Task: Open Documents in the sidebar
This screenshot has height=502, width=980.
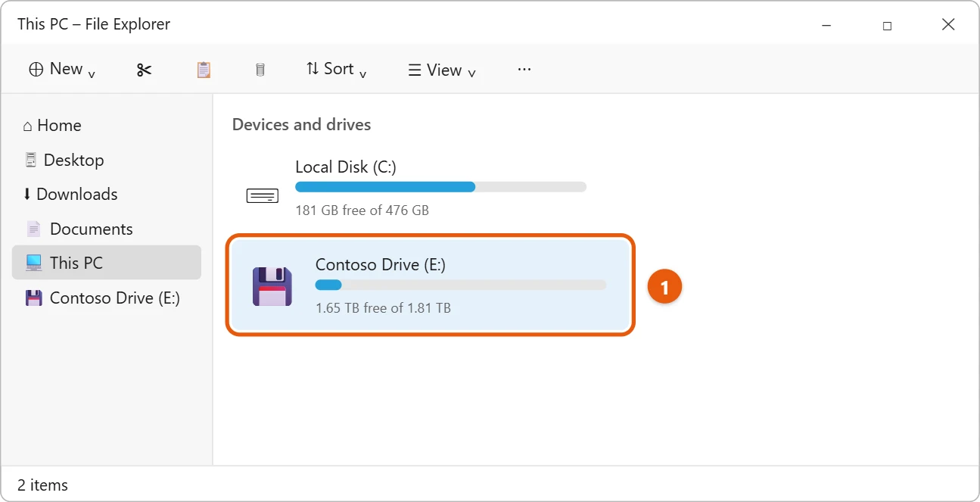Action: pyautogui.click(x=107, y=229)
